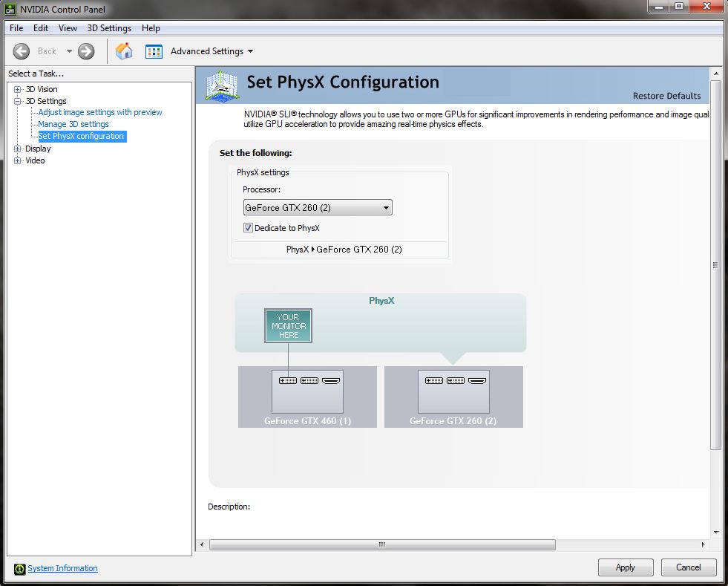Image resolution: width=728 pixels, height=586 pixels.
Task: Click the System Information icon
Action: coord(19,569)
